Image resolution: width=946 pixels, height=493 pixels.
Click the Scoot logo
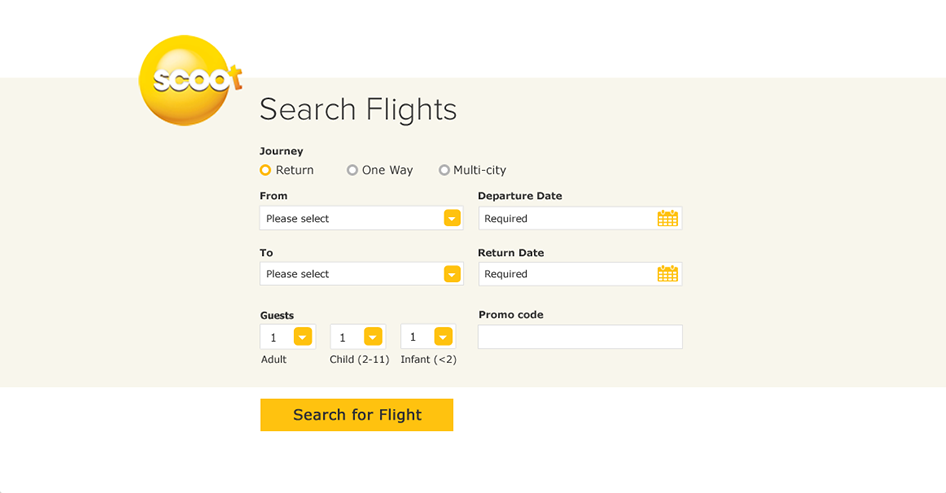(189, 80)
